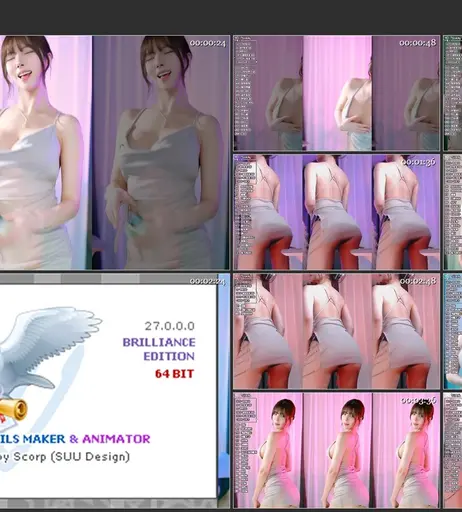Click the BRILLIANCE EDITION text
The image size is (462, 512).
pyautogui.click(x=159, y=349)
